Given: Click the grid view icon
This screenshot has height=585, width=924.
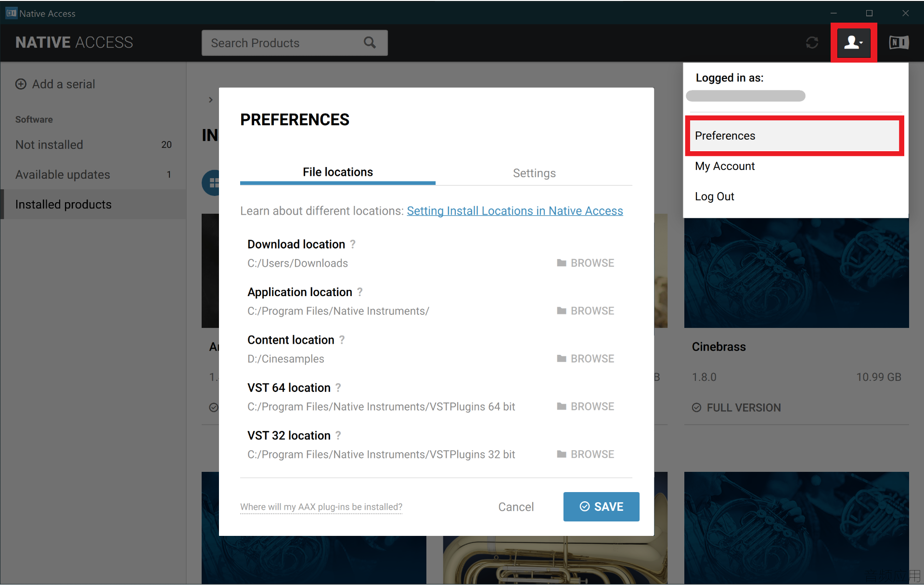Looking at the screenshot, I should click(x=211, y=183).
